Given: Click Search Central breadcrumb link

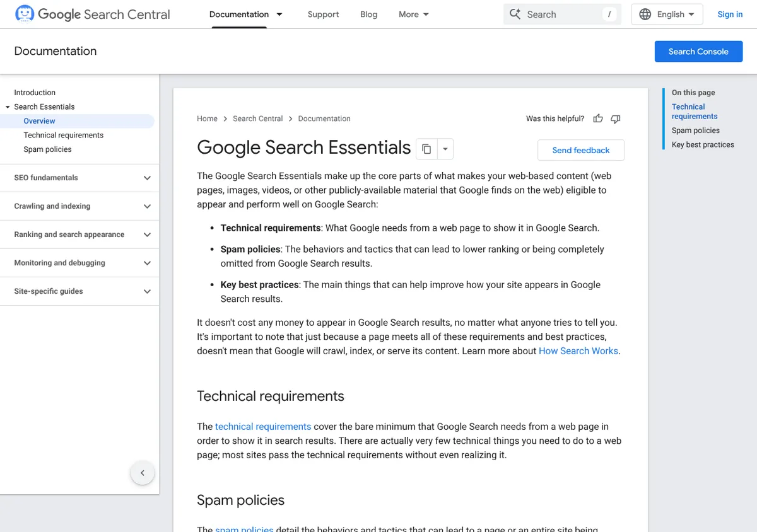Looking at the screenshot, I should coord(257,119).
